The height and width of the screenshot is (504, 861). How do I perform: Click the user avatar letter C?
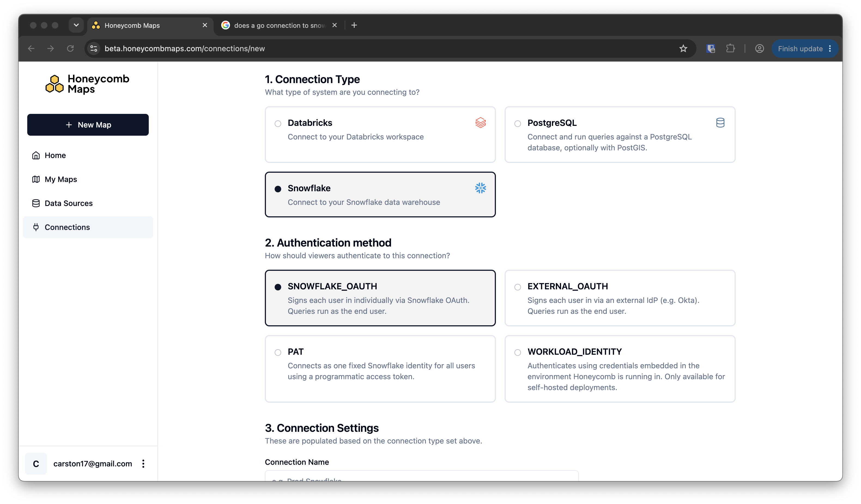(36, 463)
